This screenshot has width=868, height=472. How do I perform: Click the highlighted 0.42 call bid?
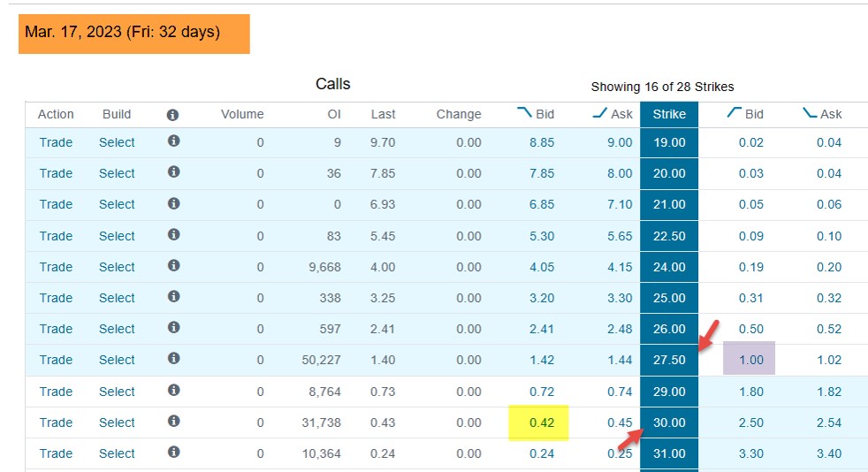click(538, 423)
